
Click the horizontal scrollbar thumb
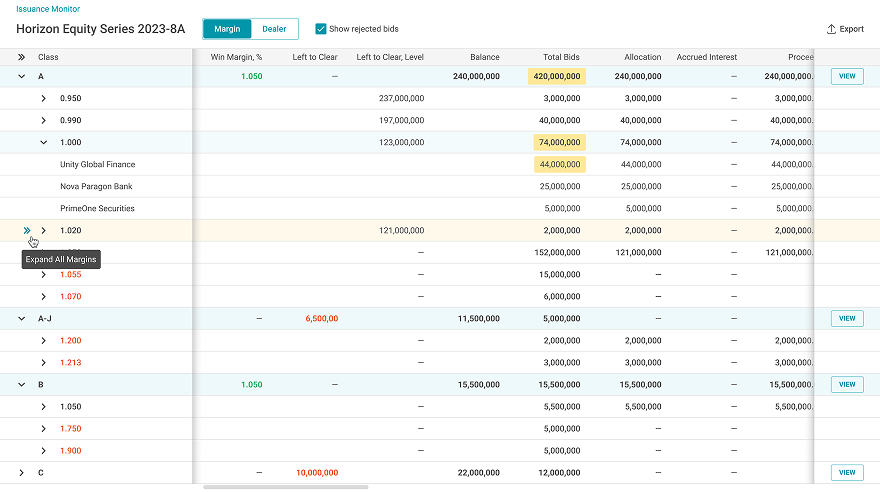pyautogui.click(x=286, y=487)
